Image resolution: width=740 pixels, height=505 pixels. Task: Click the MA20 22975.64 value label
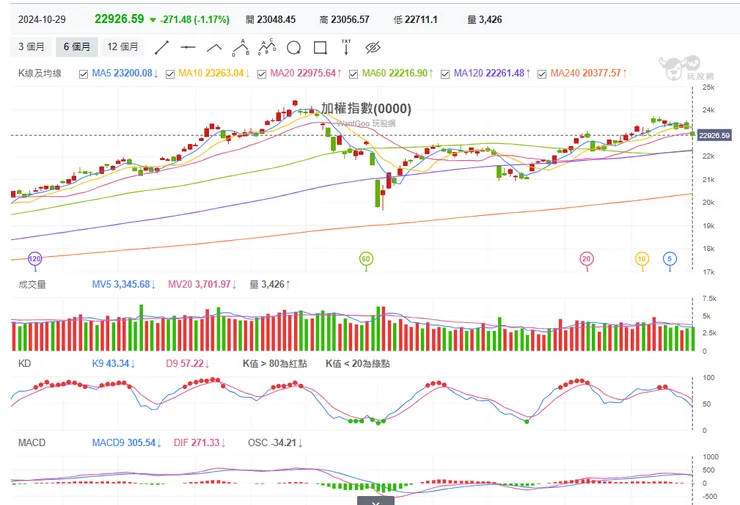(x=306, y=73)
